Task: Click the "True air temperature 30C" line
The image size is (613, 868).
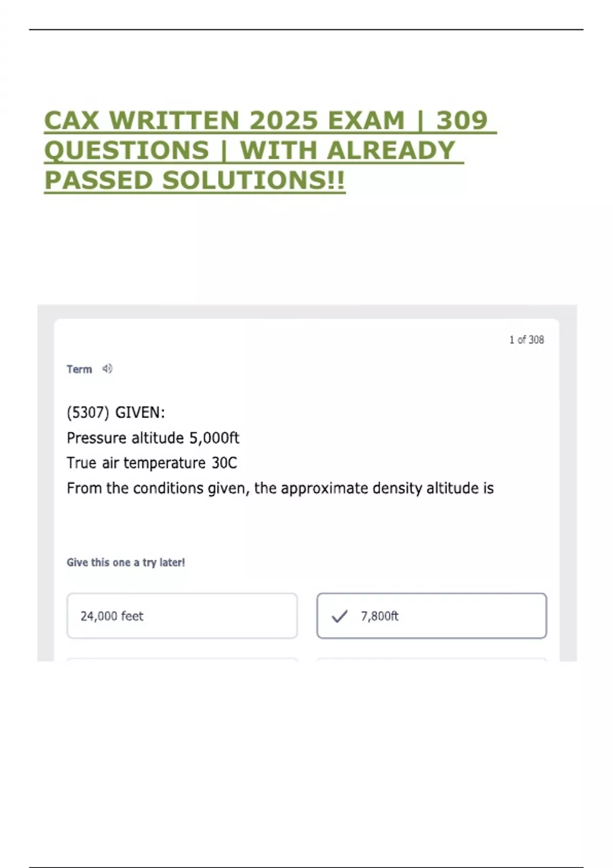Action: (152, 463)
